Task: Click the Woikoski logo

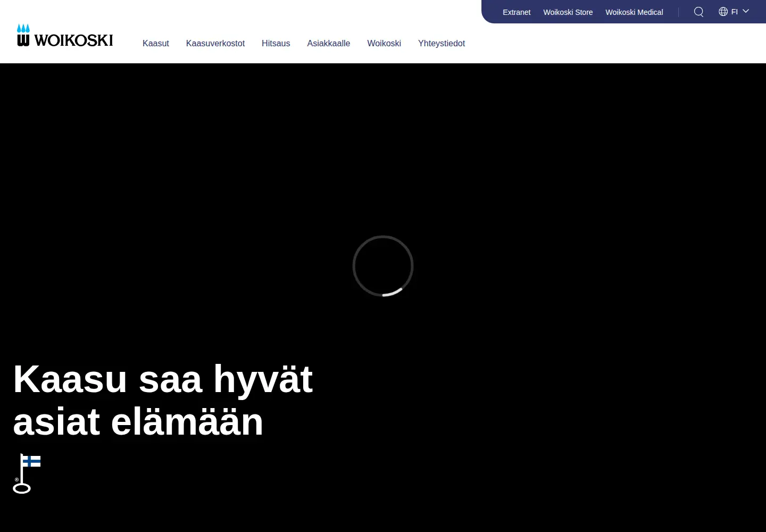Action: coord(65,36)
